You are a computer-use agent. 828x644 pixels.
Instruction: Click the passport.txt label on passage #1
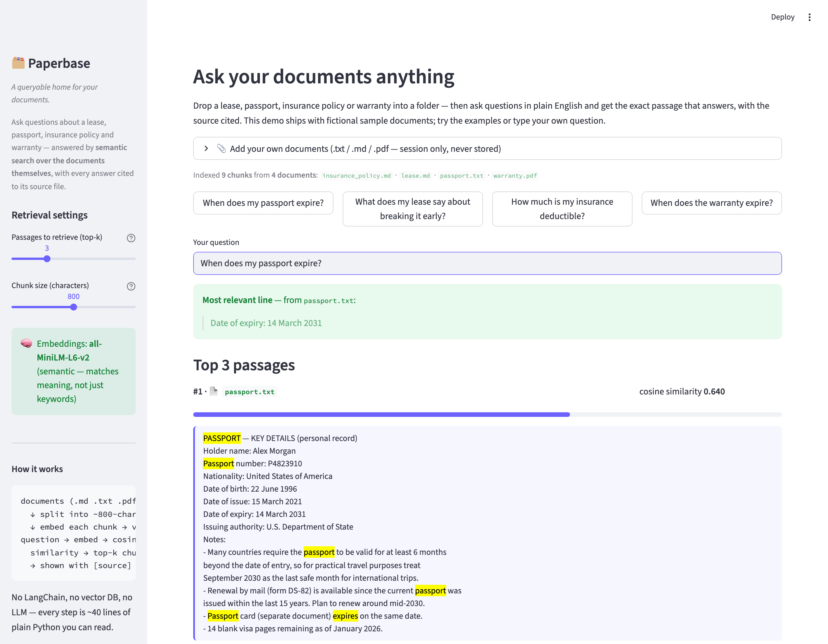[250, 392]
